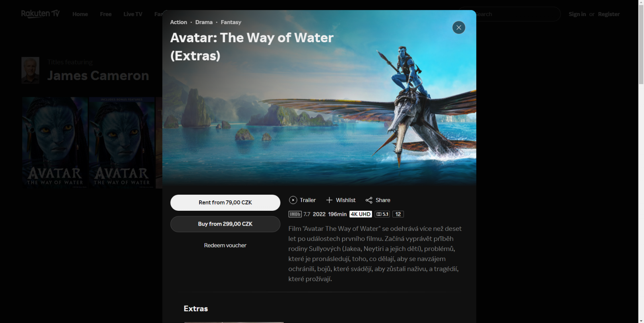Select the Fantasy genre tag
The image size is (644, 323).
[x=231, y=22]
